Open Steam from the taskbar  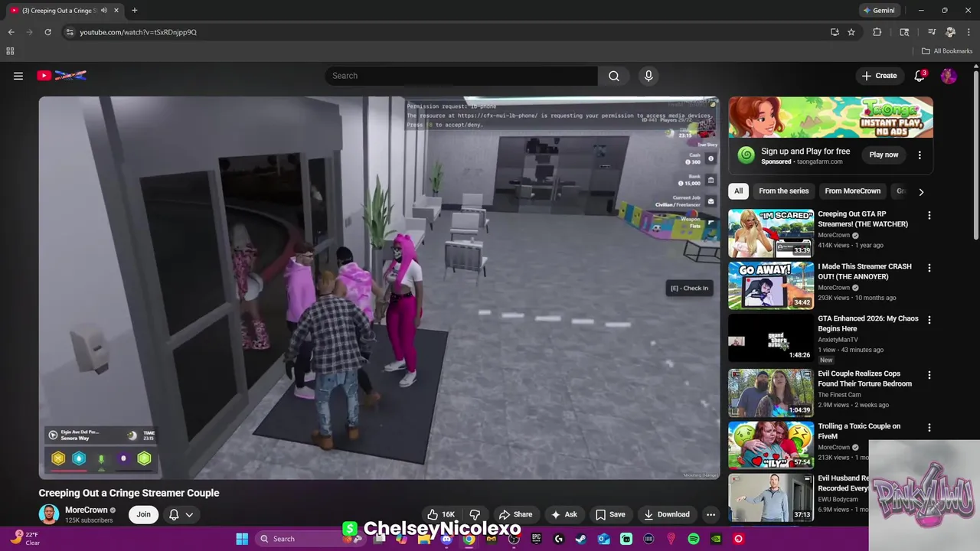tap(580, 539)
